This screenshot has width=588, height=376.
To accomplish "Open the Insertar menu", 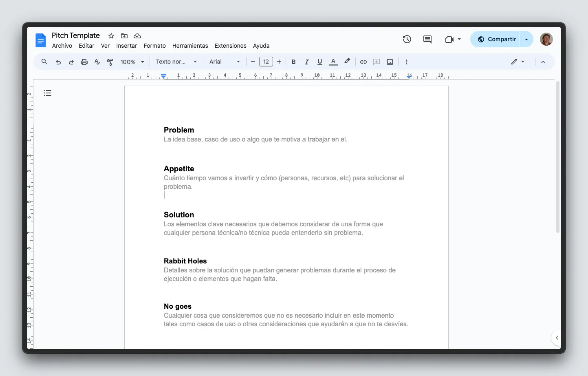I will point(126,46).
